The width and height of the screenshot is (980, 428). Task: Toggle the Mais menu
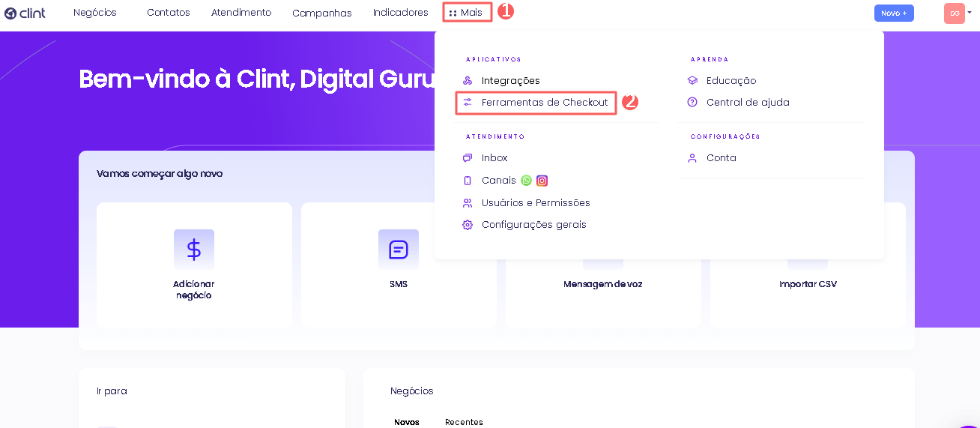[466, 13]
